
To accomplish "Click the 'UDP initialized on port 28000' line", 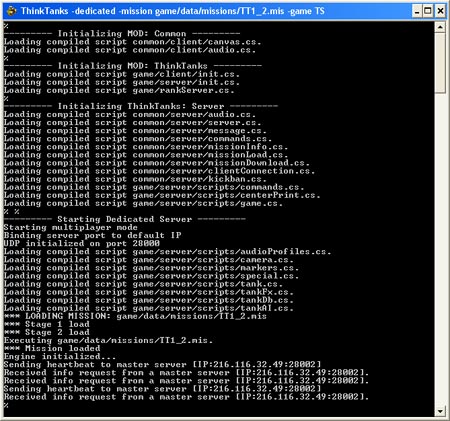I will (82, 244).
